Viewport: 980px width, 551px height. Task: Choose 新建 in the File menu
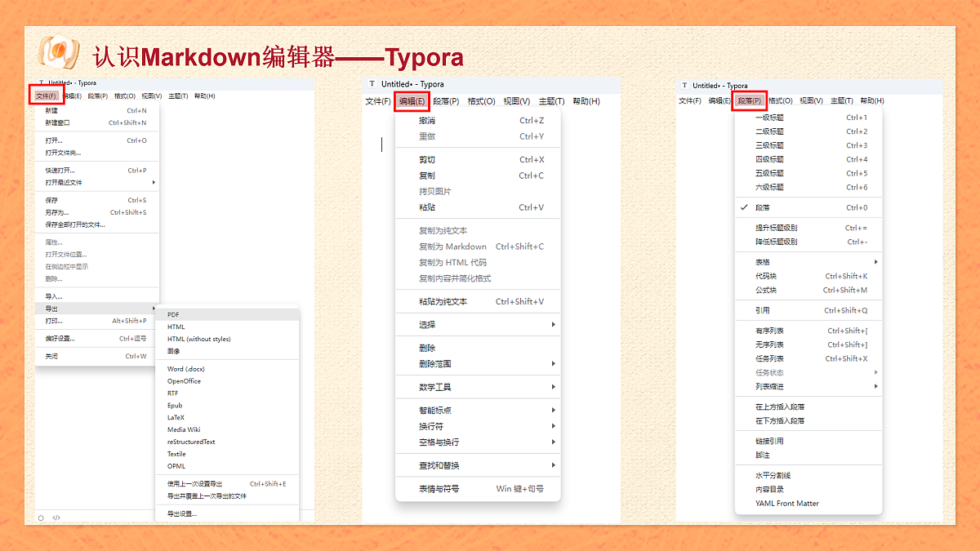pyautogui.click(x=97, y=110)
